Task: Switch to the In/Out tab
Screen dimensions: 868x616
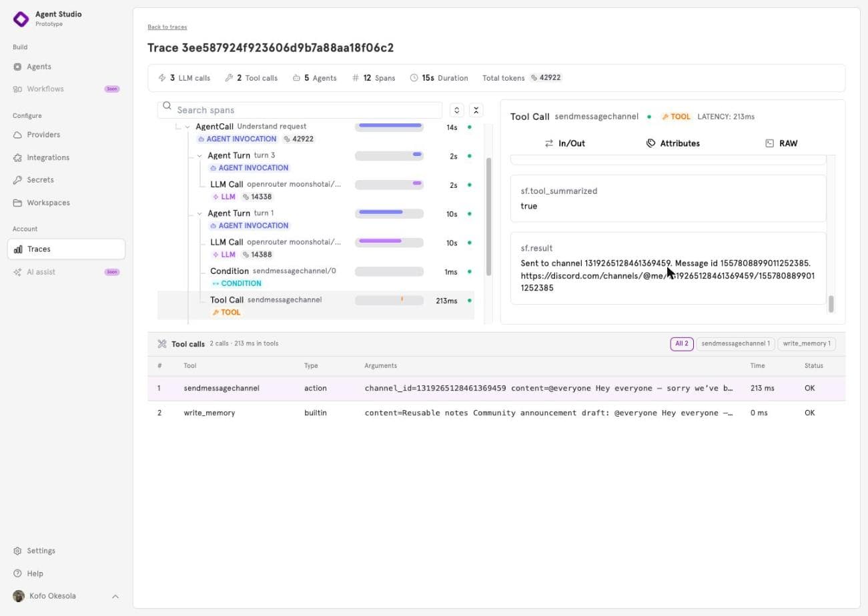Action: coord(564,143)
